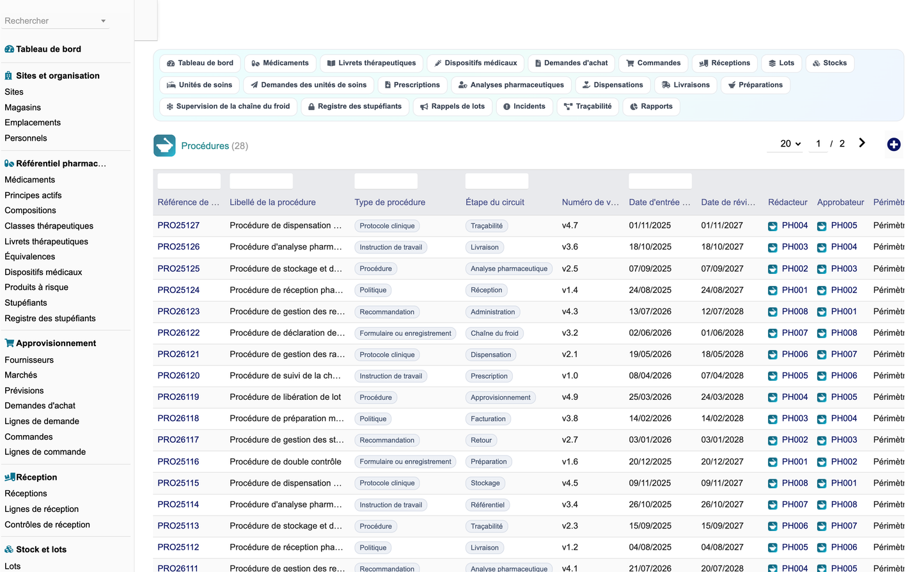Open the Rechercher dropdown
The height and width of the screenshot is (572, 924).
pos(56,21)
